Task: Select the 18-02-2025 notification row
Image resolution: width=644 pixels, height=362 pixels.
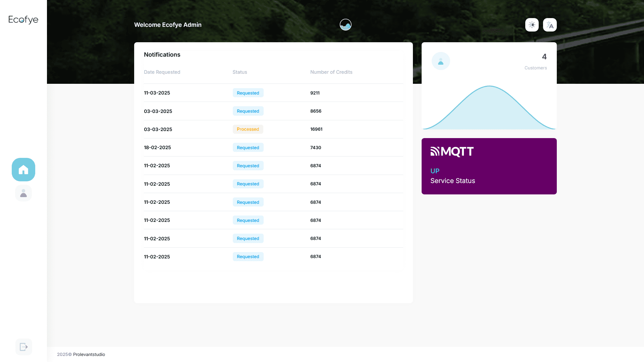Action: [157, 147]
